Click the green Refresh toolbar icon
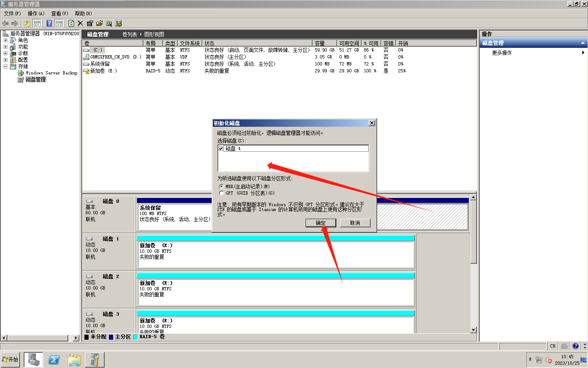The width and height of the screenshot is (588, 368). [x=71, y=23]
